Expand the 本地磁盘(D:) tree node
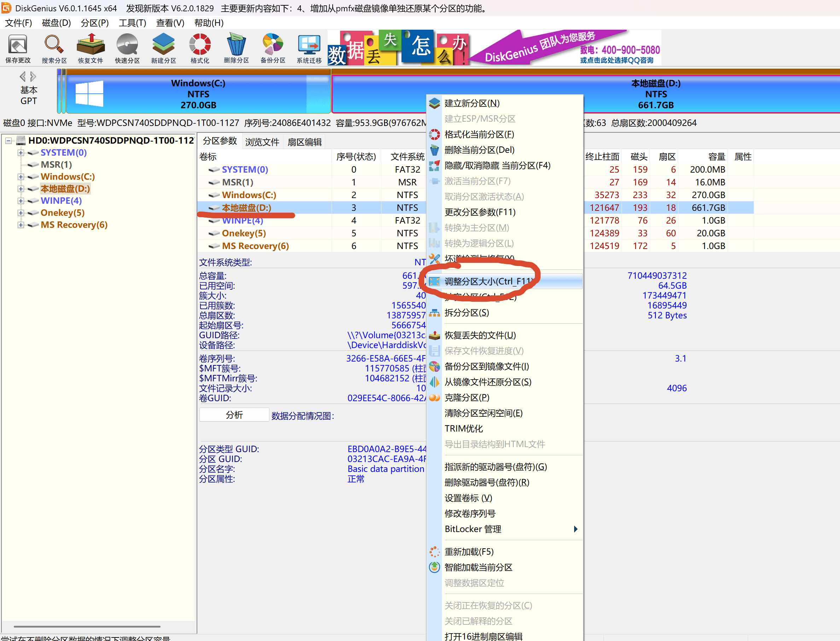The height and width of the screenshot is (641, 840). point(21,189)
